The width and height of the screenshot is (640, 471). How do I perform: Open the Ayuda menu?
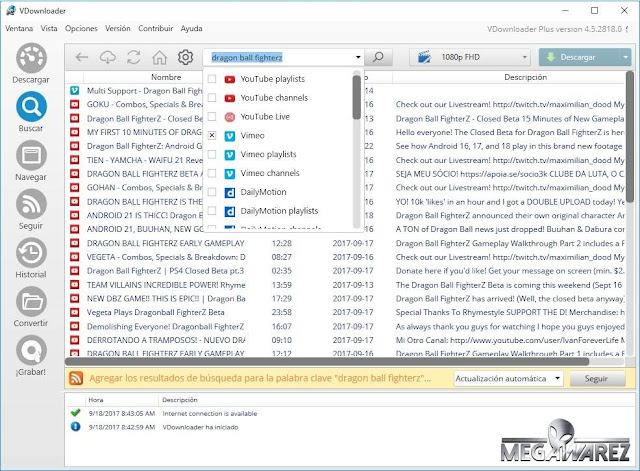(x=191, y=29)
